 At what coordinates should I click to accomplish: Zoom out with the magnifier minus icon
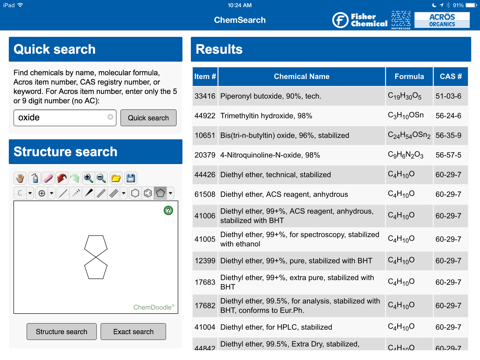tap(101, 178)
